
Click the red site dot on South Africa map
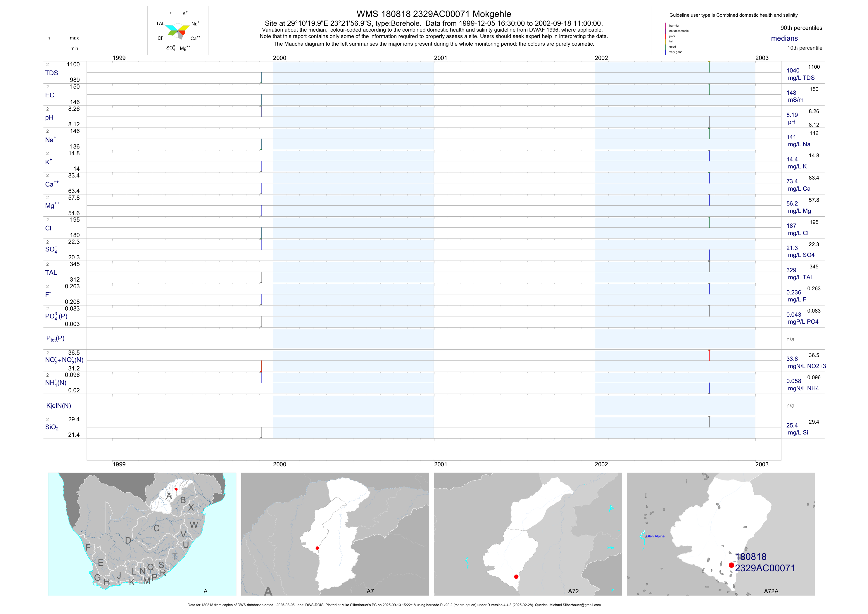tap(176, 489)
